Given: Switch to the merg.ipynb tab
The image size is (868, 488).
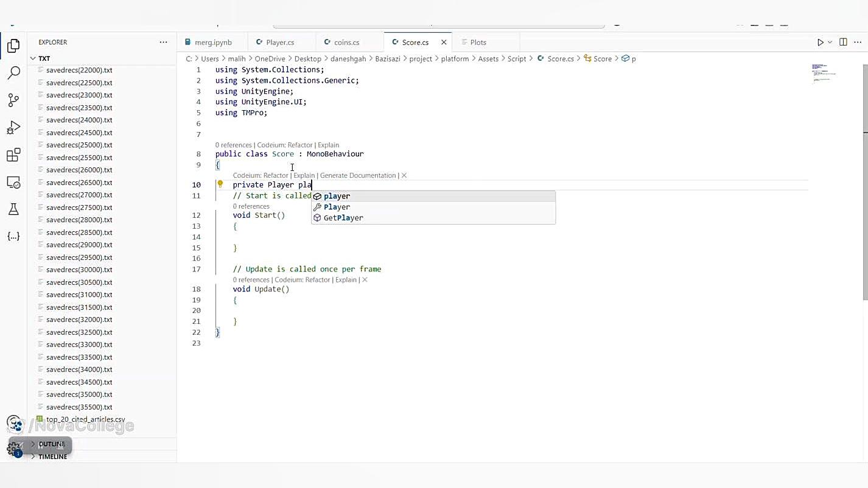Looking at the screenshot, I should 213,42.
